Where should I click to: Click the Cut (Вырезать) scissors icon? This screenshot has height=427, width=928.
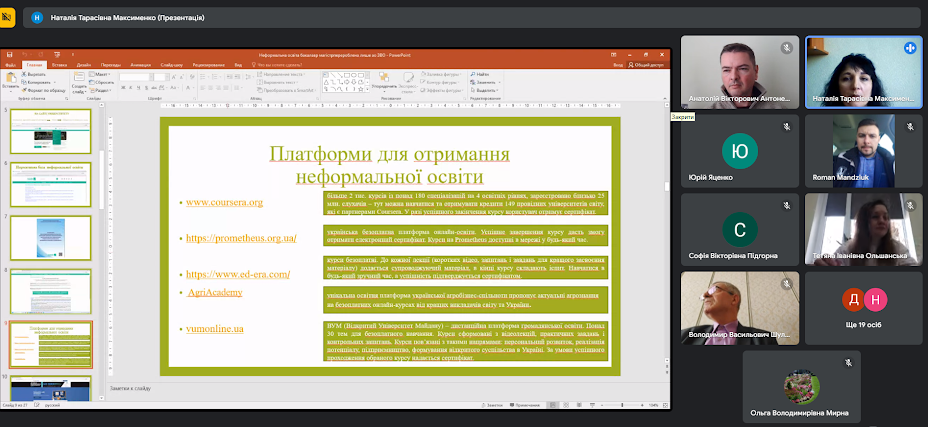coord(24,75)
